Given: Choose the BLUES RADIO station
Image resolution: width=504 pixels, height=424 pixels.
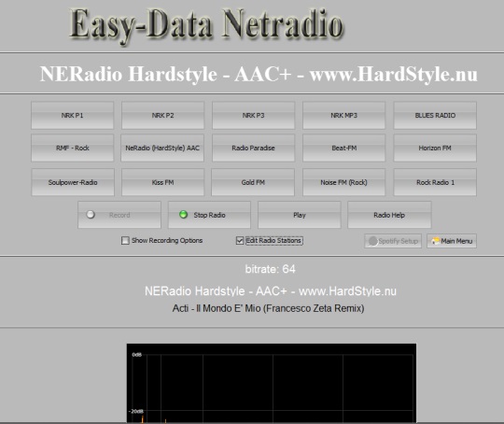Looking at the screenshot, I should tap(435, 115).
